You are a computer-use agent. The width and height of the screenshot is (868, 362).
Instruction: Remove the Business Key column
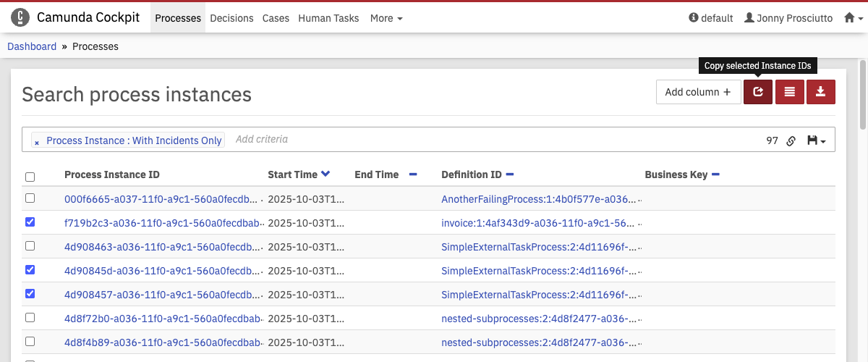(x=715, y=174)
